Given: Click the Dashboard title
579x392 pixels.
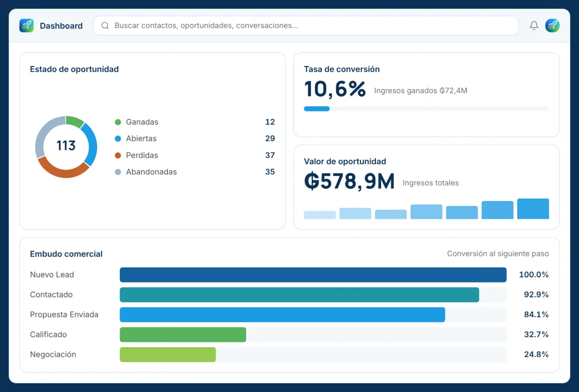Looking at the screenshot, I should (61, 26).
